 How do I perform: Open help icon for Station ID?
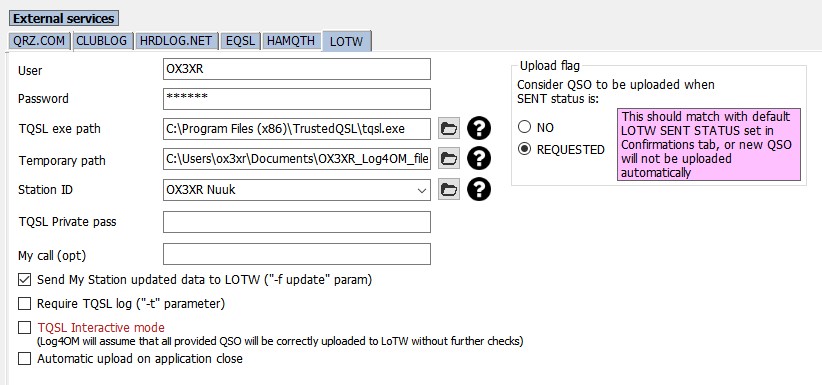(x=479, y=189)
